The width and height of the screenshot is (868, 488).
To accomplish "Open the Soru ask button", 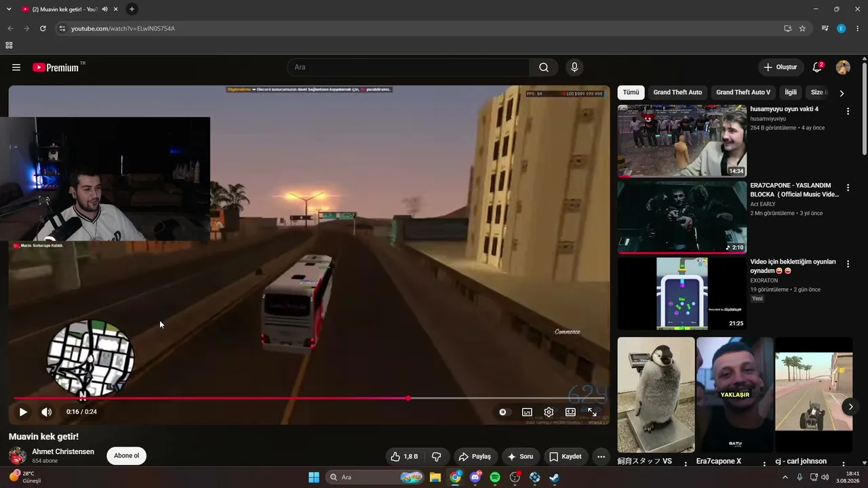I will pyautogui.click(x=520, y=456).
